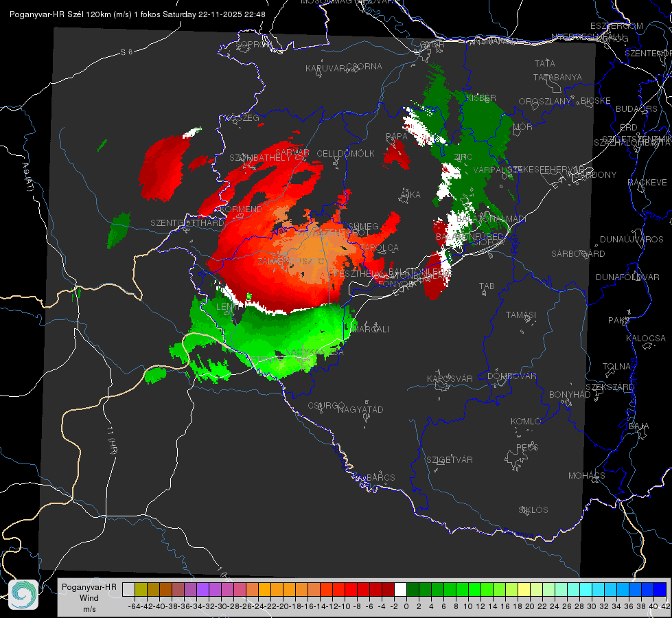Select the SUMEG label
Viewport: 672px width, 618px height.
(363, 226)
